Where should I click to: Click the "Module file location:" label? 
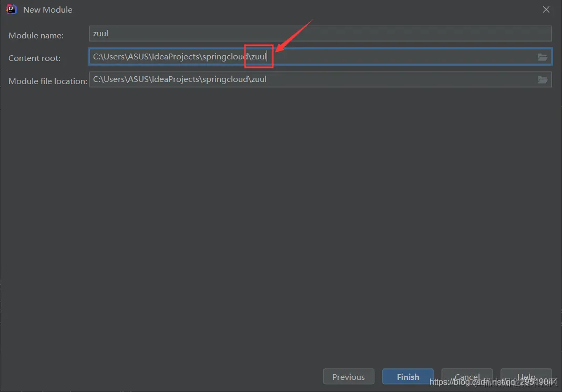click(48, 81)
